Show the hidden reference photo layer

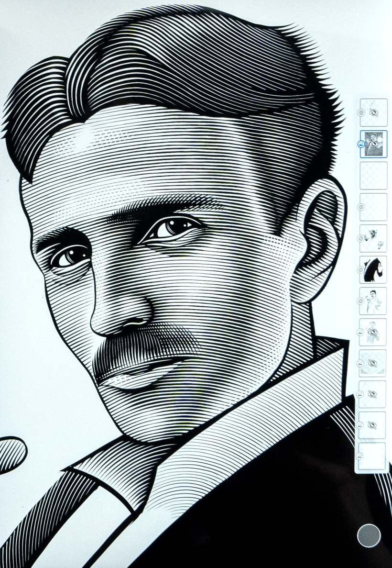tap(374, 144)
